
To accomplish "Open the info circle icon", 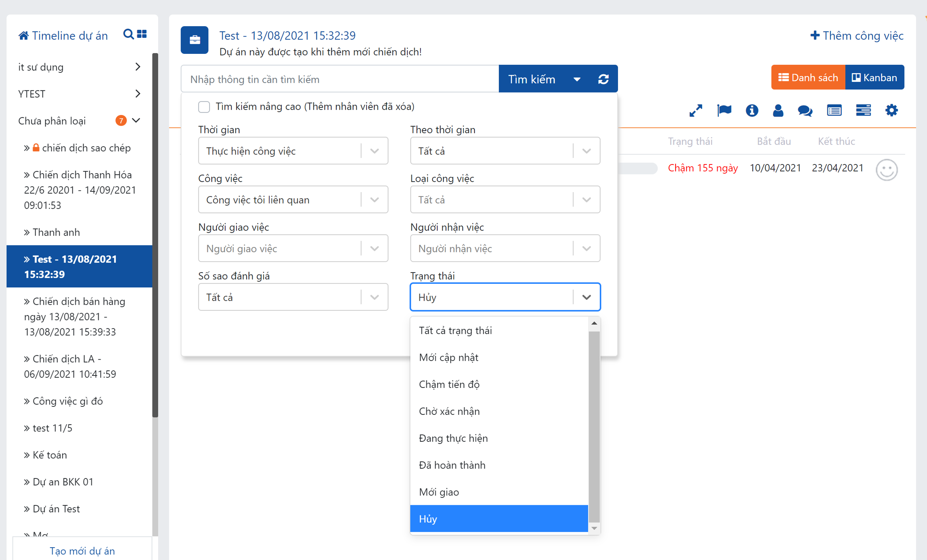I will 752,111.
